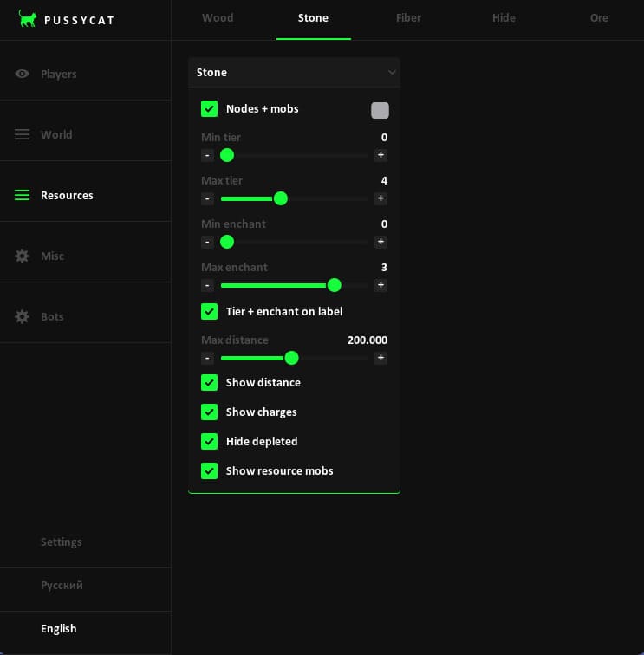Switch to the Wood tab
Image resolution: width=644 pixels, height=655 pixels.
click(x=218, y=18)
